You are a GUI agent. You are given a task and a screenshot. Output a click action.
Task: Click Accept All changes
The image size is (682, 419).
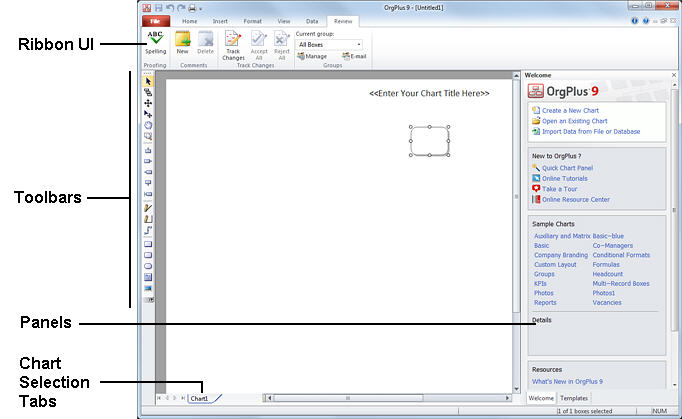(259, 45)
